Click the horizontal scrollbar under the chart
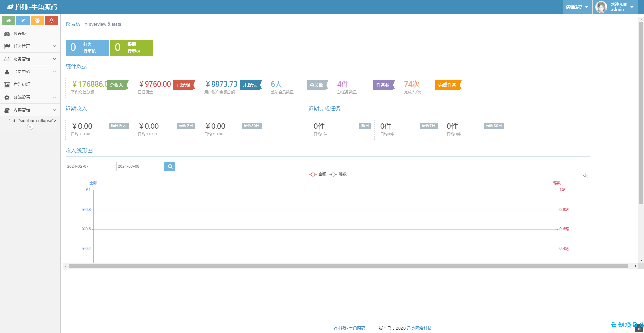Viewport: 644px width, 333px height. [x=348, y=266]
